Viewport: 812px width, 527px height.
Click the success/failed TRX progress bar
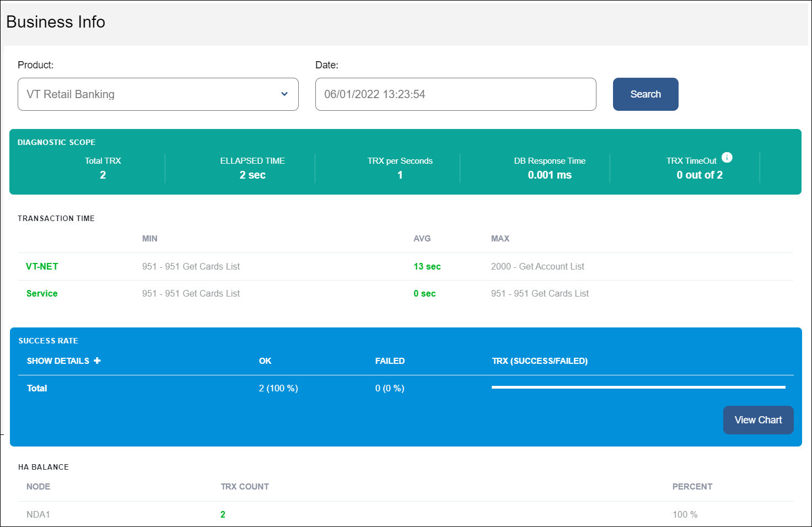[638, 388]
